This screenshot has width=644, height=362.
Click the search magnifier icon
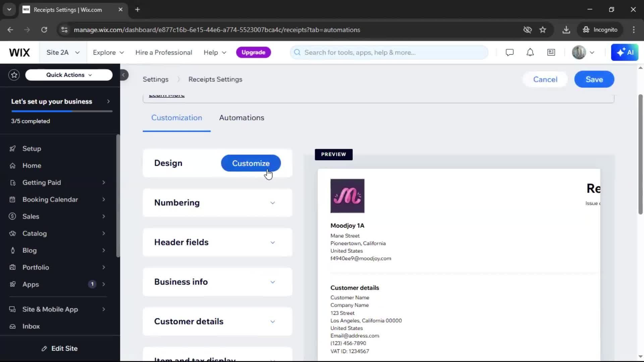(297, 52)
